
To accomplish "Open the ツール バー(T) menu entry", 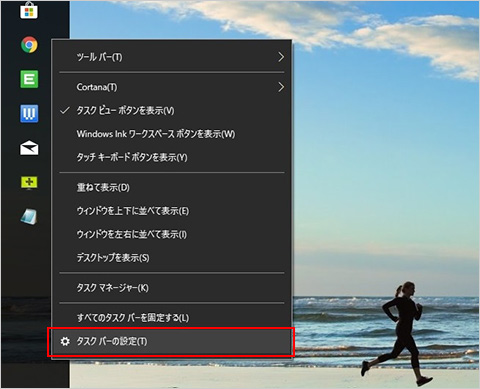I will pyautogui.click(x=172, y=57).
